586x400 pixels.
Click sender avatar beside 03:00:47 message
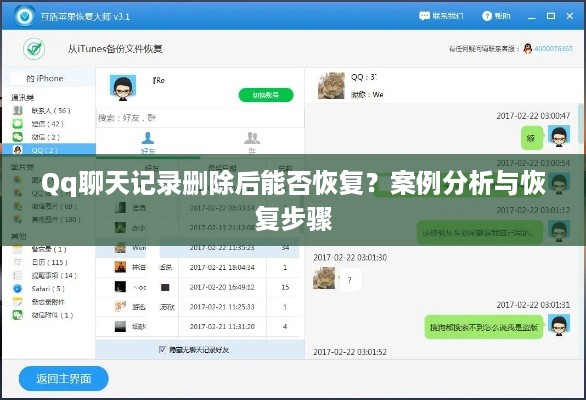(559, 136)
